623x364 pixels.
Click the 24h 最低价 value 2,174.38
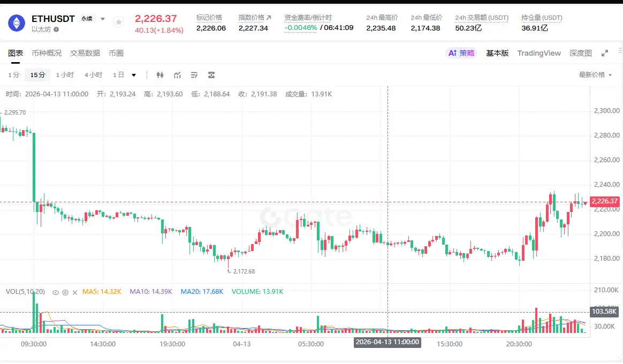coord(426,28)
